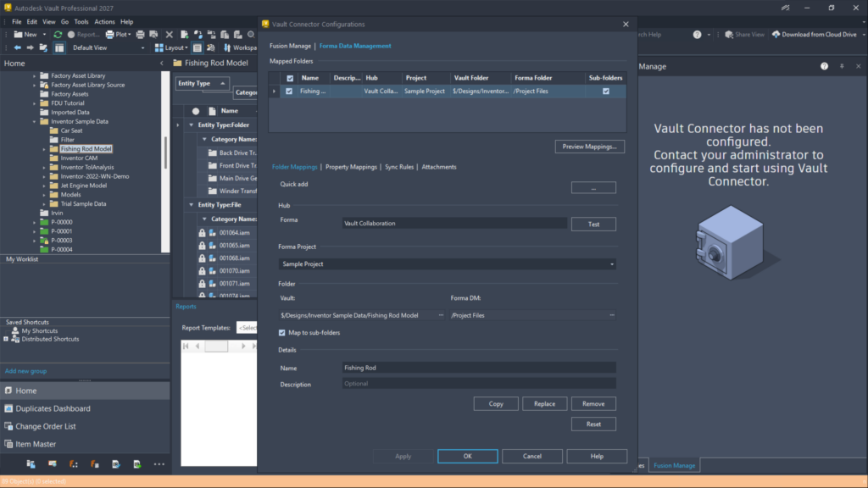
Task: Click the Test hub button
Action: pos(593,224)
